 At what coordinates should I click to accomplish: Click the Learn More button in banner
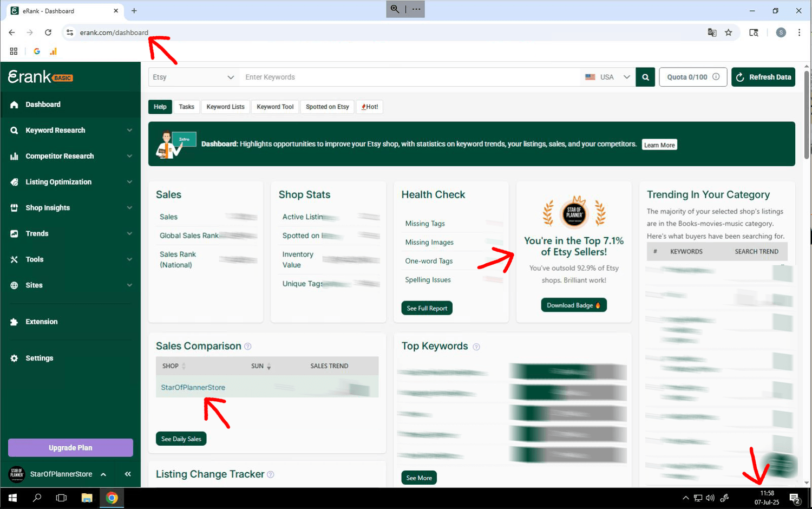tap(659, 145)
